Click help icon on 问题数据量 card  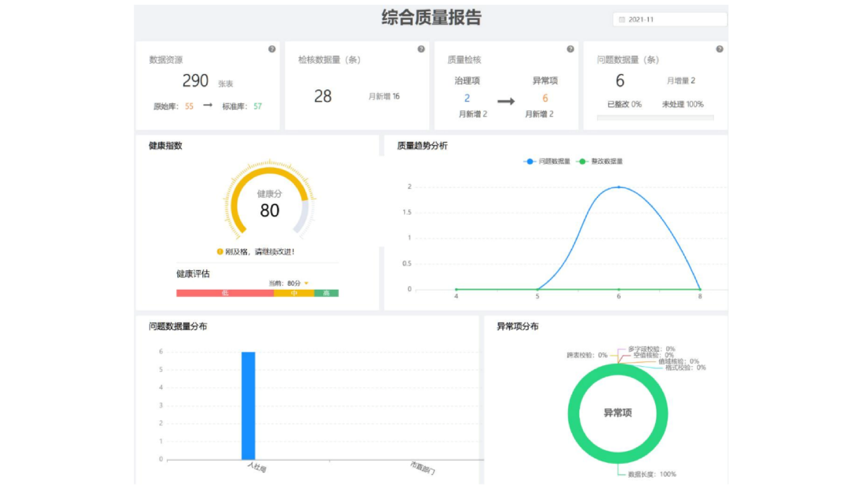click(x=719, y=49)
